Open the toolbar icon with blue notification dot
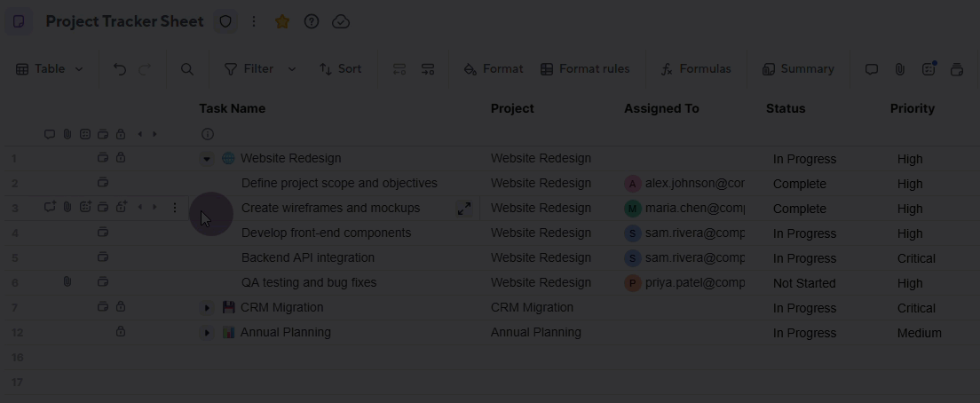 pos(929,68)
